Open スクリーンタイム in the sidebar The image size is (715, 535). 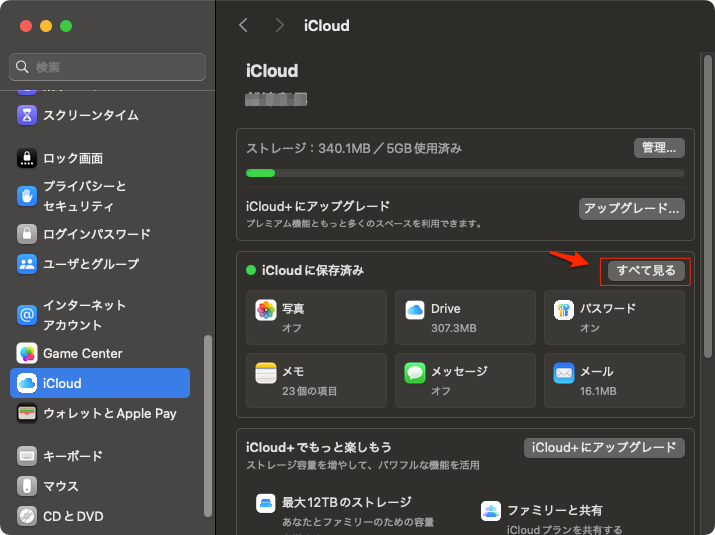(x=90, y=115)
